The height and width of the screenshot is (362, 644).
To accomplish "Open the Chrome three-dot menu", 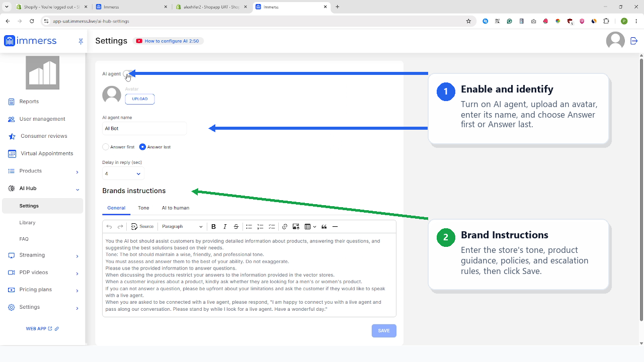I will click(636, 21).
